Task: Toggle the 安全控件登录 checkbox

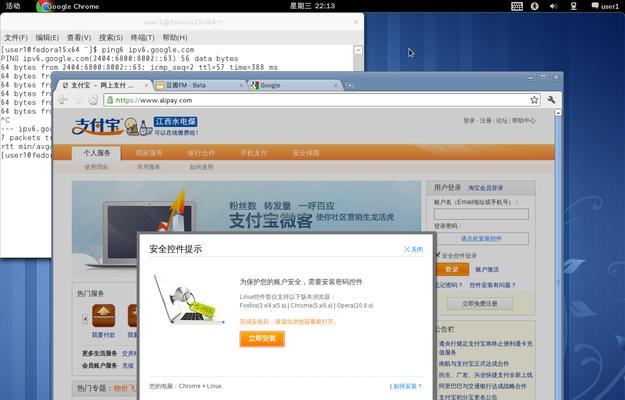Action: tap(437, 255)
